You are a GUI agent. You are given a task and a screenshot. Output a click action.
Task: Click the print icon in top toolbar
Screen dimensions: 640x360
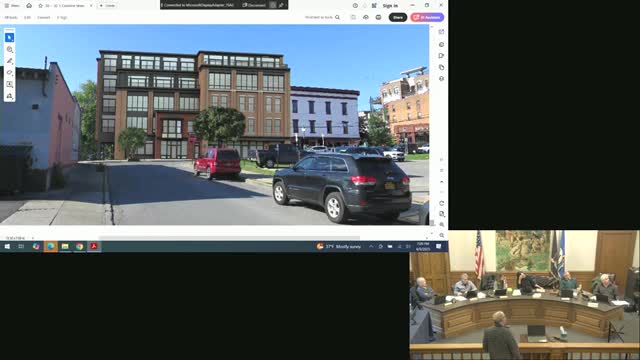click(x=378, y=17)
